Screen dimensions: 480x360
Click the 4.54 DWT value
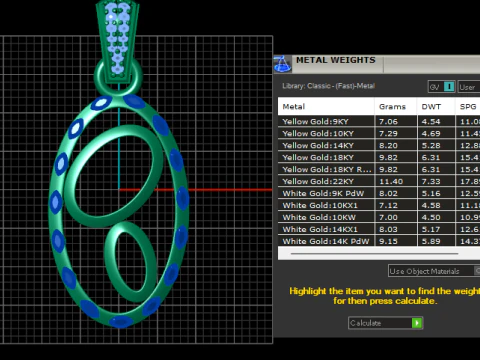pos(431,122)
